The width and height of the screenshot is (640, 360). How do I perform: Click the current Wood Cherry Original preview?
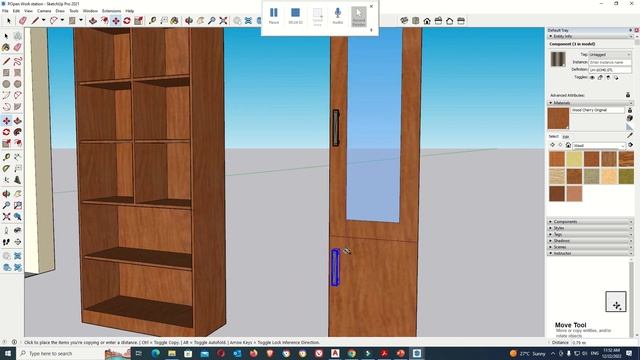[558, 118]
